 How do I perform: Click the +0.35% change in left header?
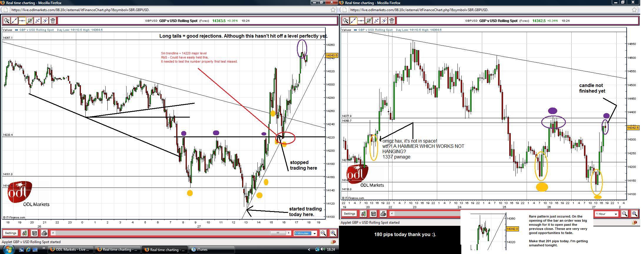(x=233, y=21)
